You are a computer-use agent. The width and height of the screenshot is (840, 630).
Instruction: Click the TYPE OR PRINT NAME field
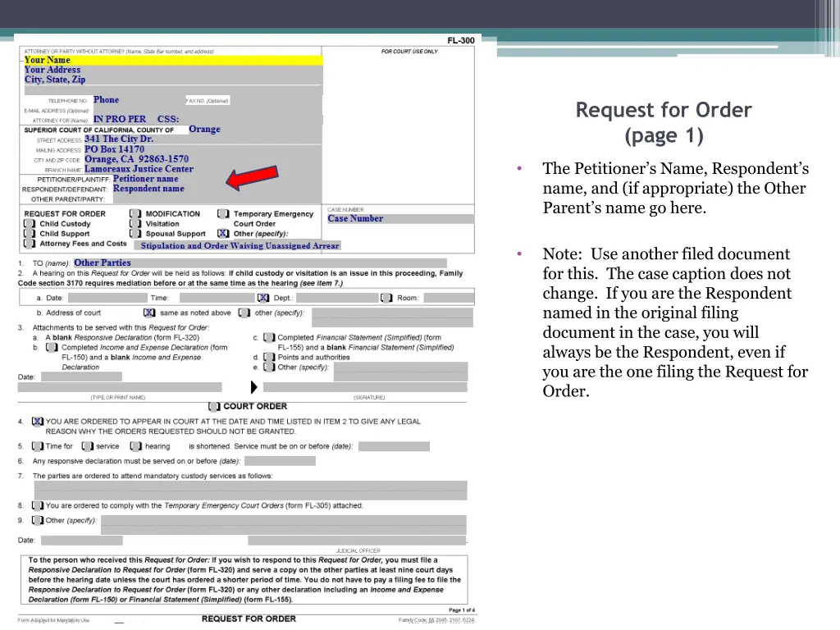(120, 387)
